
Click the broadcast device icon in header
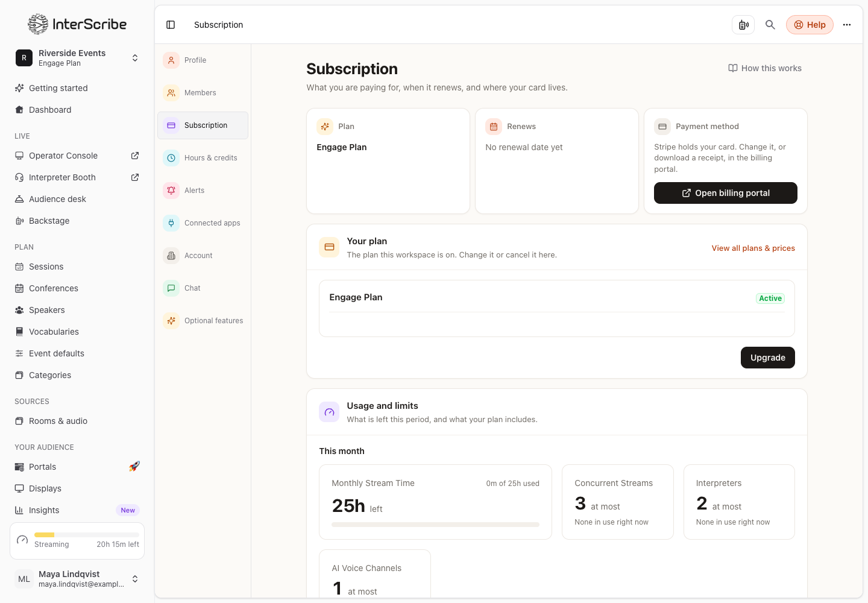click(x=743, y=25)
